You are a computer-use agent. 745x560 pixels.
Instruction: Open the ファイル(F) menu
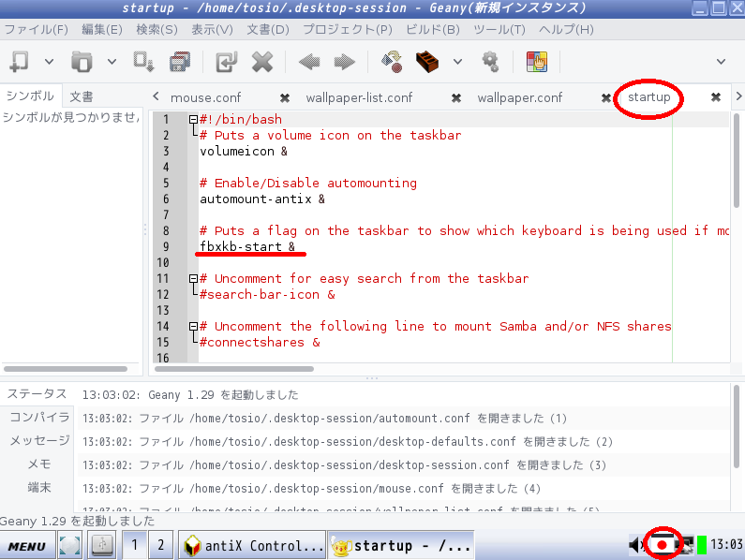[x=37, y=29]
